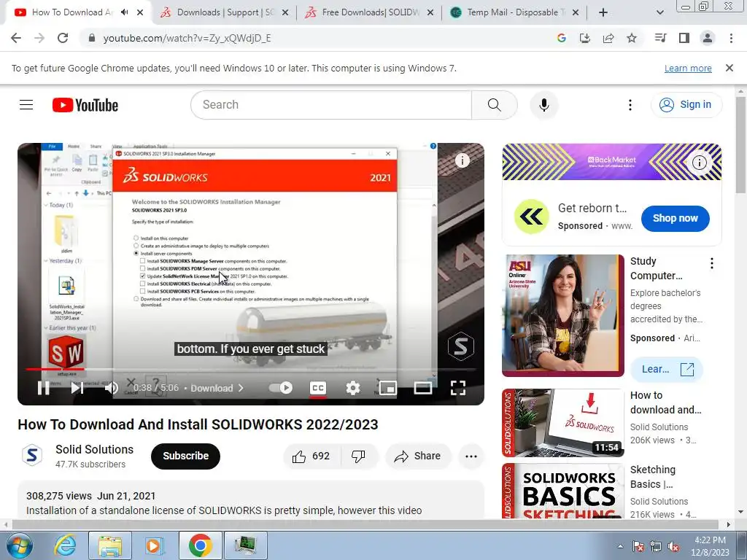
Task: Open options menu for Study Computer ad
Action: (712, 262)
